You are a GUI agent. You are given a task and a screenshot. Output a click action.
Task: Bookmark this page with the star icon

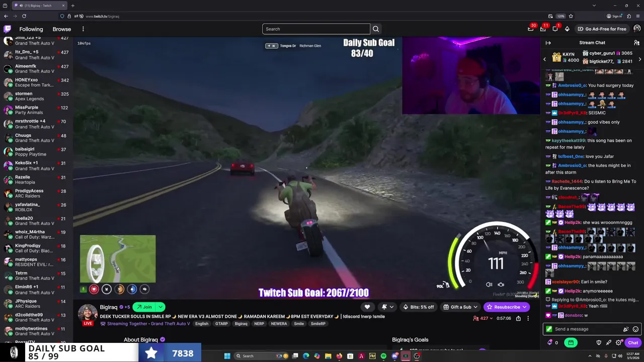click(571, 16)
